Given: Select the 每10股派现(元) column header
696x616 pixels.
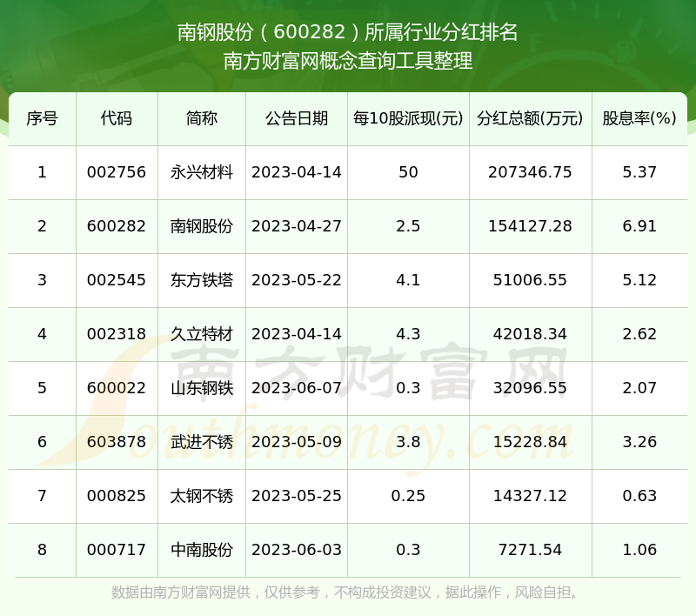Looking at the screenshot, I should (408, 118).
